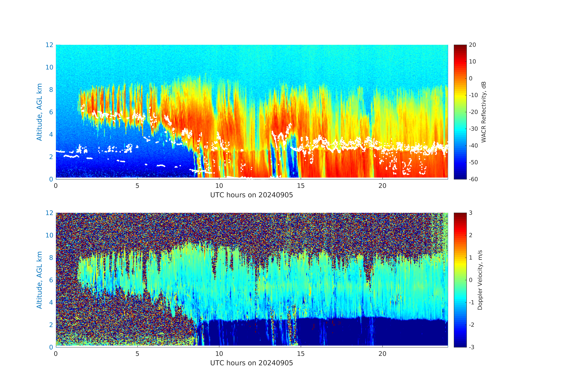This screenshot has width=571, height=392.
Task: Click the 12 y-axis tick on the top plot
Action: tap(49, 45)
